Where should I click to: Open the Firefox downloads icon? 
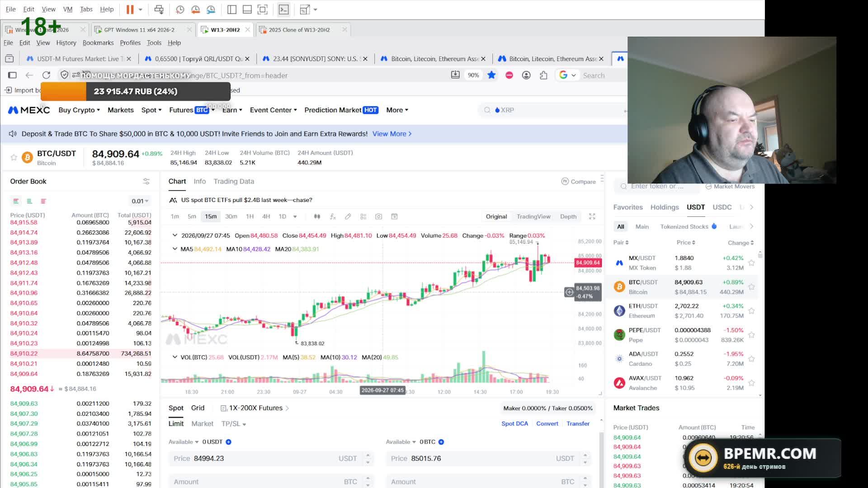(x=455, y=75)
